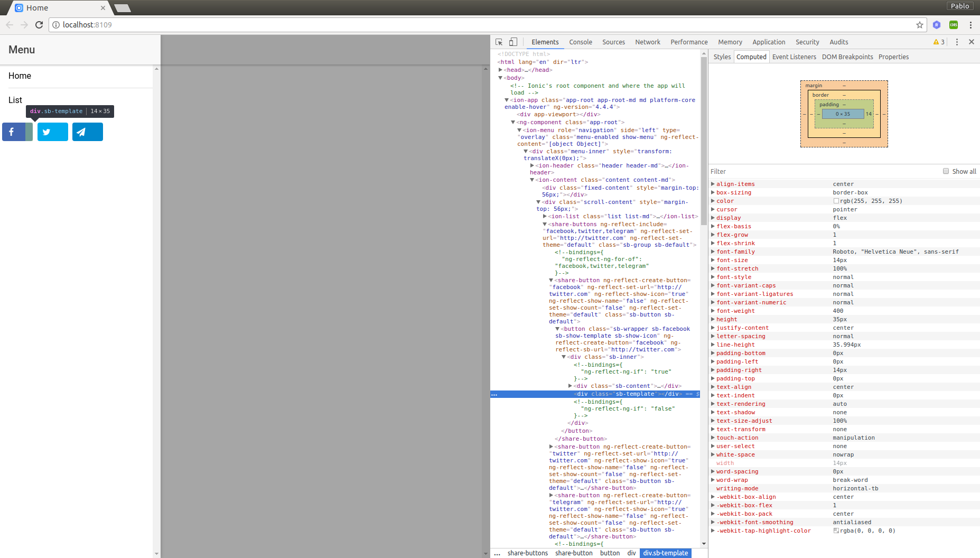Expand the sb-content div node
Screen dimensions: 980x558
coord(570,386)
